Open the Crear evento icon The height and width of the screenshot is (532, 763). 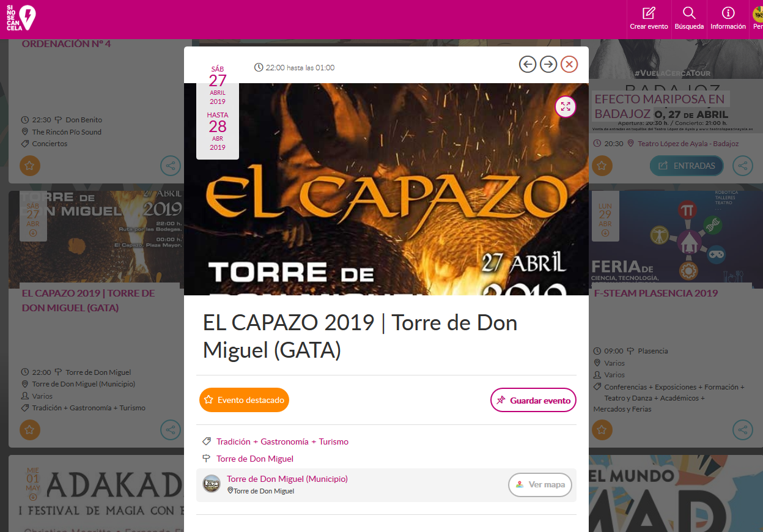pyautogui.click(x=649, y=19)
